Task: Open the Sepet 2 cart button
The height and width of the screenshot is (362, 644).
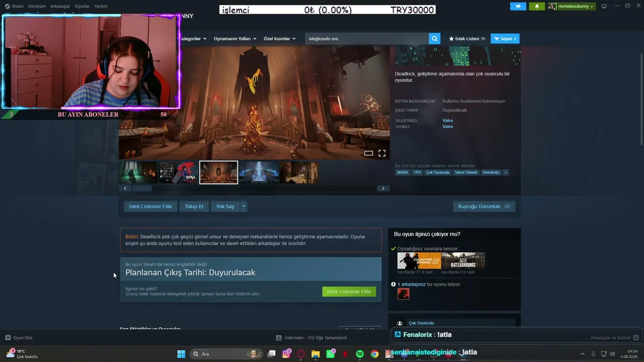Action: pos(505,39)
